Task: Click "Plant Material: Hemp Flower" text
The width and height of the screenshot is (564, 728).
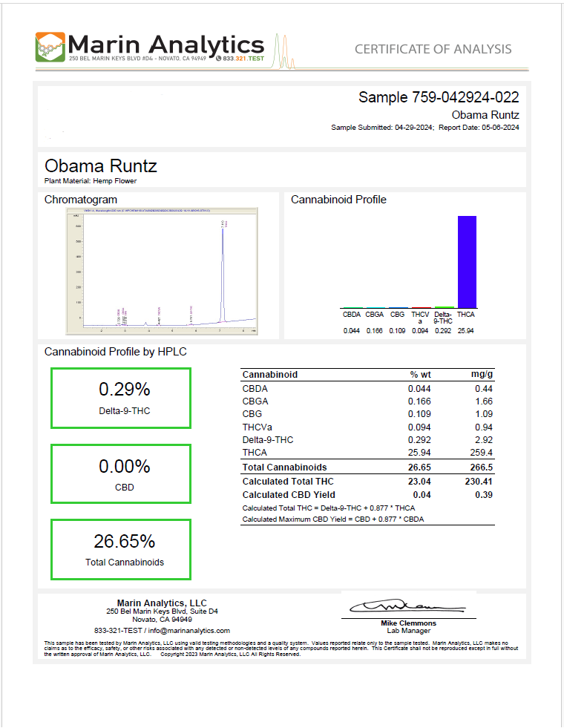Action: pyautogui.click(x=91, y=181)
